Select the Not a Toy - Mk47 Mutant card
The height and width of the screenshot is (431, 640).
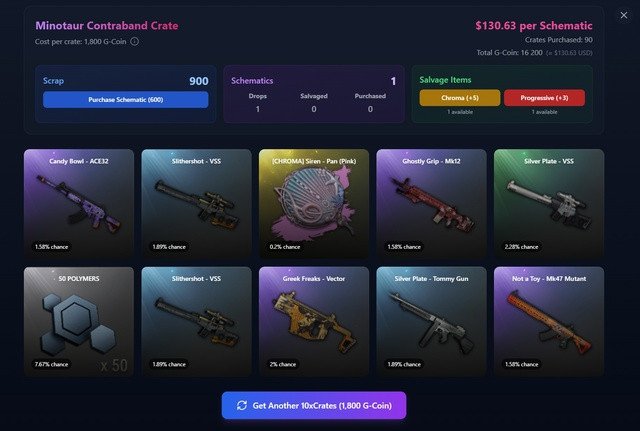click(549, 321)
